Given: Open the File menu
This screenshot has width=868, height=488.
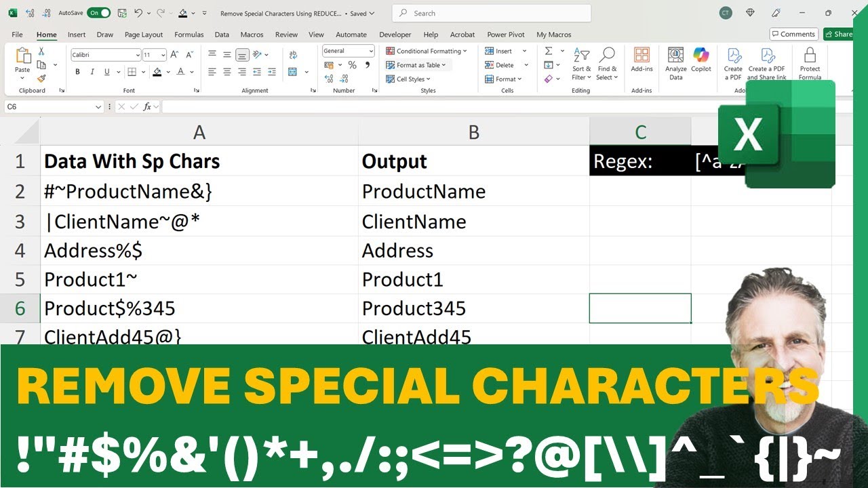Looking at the screenshot, I should pos(17,35).
